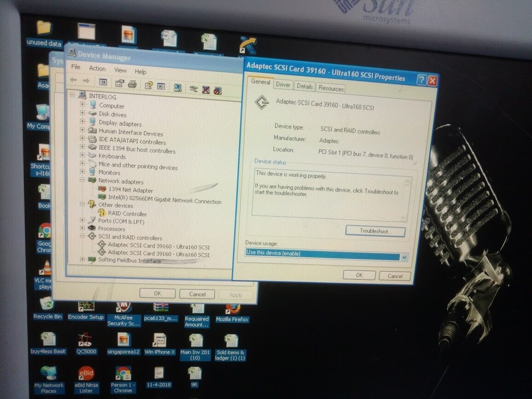Screen dimensions: 532x399
Task: Expand the Disk drives node
Action: click(x=82, y=112)
